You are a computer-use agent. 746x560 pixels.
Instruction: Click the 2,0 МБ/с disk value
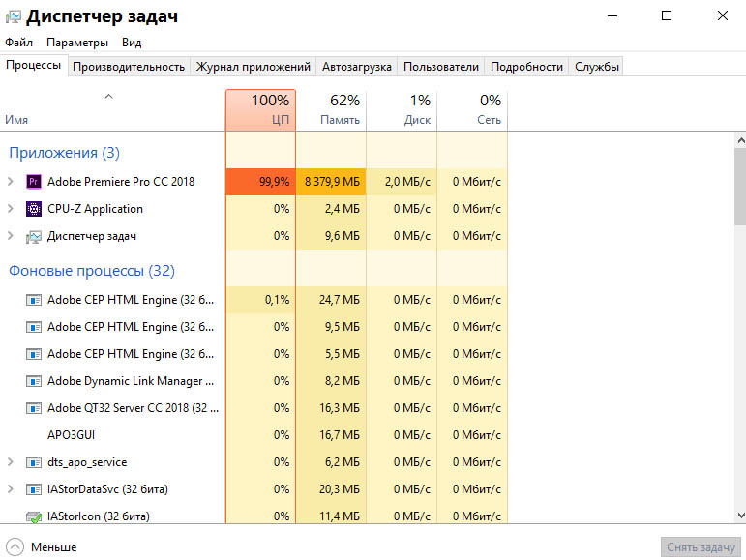tap(407, 182)
